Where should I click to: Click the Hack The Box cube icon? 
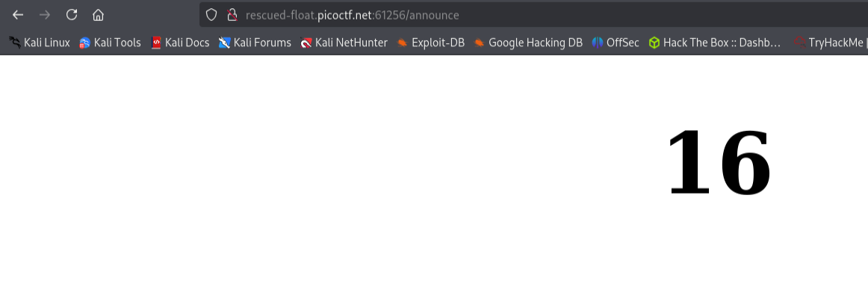tap(654, 42)
